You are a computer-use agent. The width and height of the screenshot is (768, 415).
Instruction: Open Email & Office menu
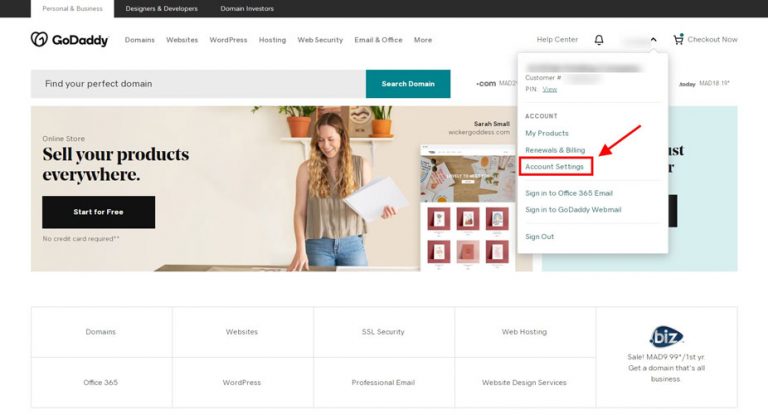(x=378, y=40)
